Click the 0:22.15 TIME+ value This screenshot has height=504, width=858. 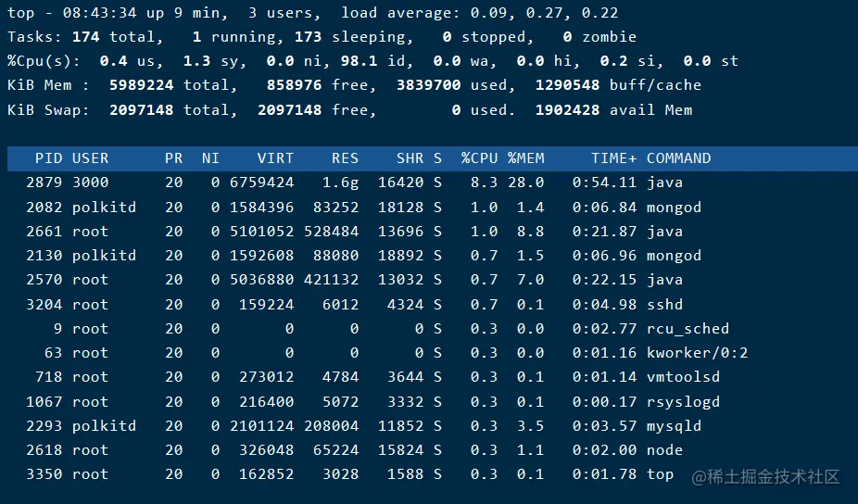(x=605, y=280)
